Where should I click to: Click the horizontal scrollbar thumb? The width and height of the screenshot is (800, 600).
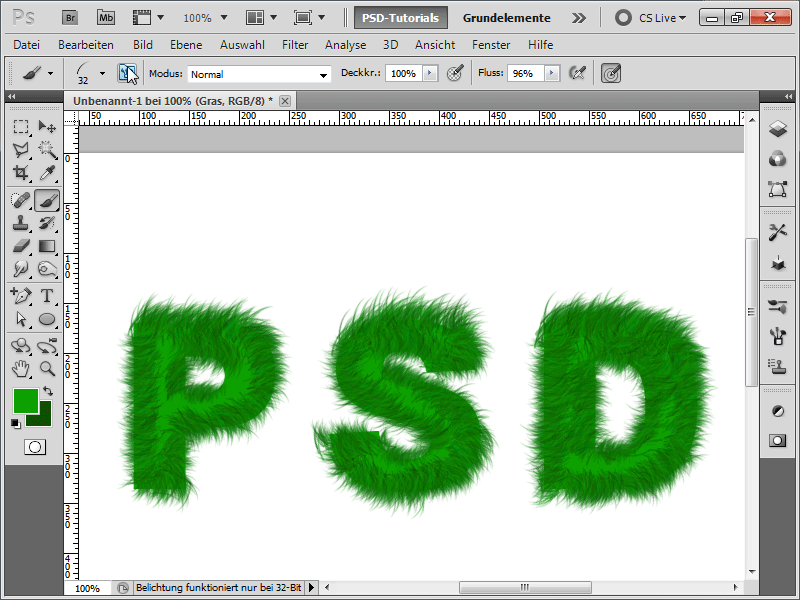click(x=525, y=587)
